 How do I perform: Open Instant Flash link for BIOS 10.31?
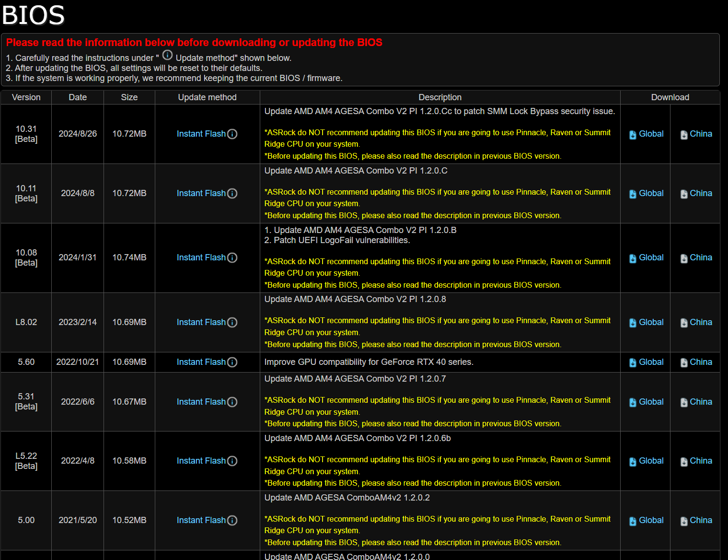201,134
